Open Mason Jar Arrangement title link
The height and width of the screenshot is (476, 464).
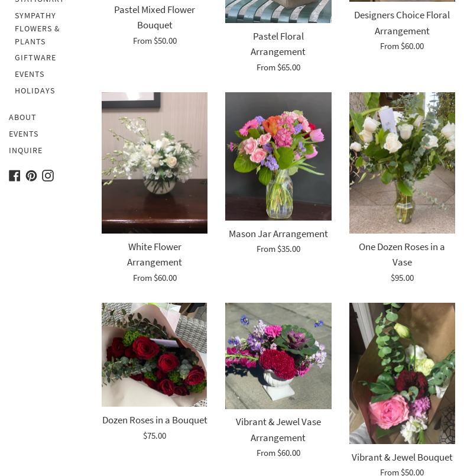pos(278,234)
